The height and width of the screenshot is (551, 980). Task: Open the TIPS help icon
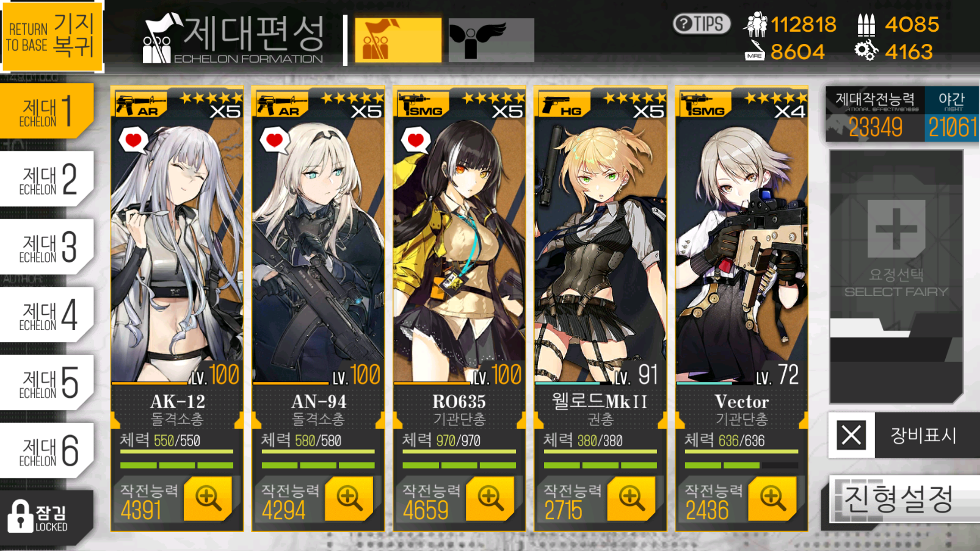pos(702,24)
